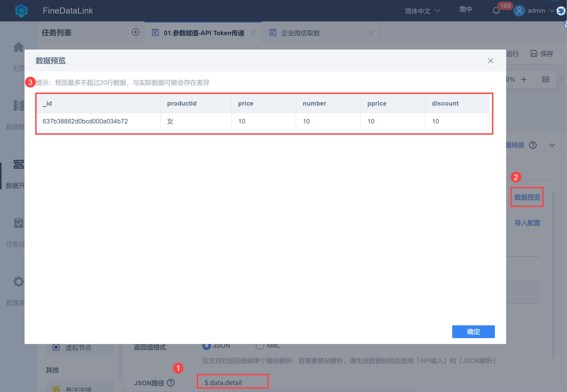The image size is (567, 392).
Task: Click the home icon in the sidebar
Action: click(x=18, y=47)
